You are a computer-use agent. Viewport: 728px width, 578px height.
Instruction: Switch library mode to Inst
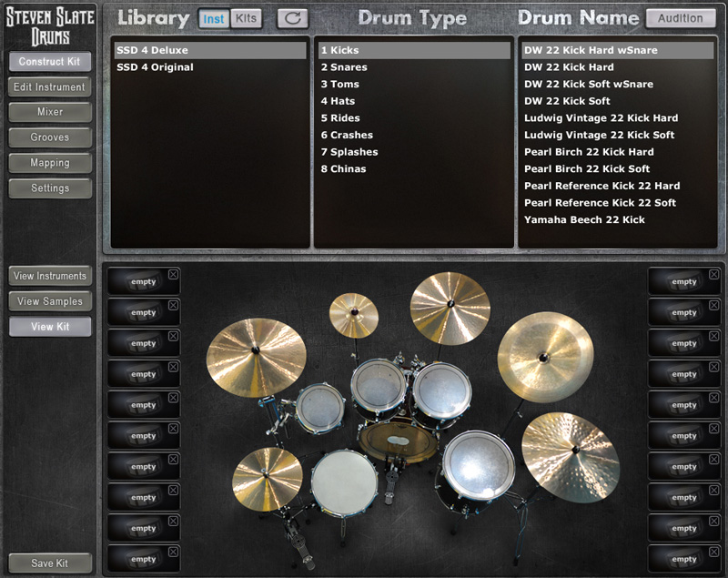[214, 18]
